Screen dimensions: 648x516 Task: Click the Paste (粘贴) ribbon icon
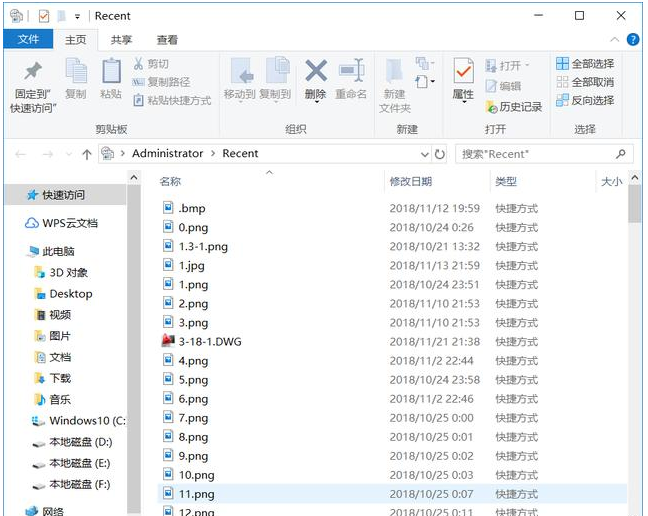click(x=111, y=71)
